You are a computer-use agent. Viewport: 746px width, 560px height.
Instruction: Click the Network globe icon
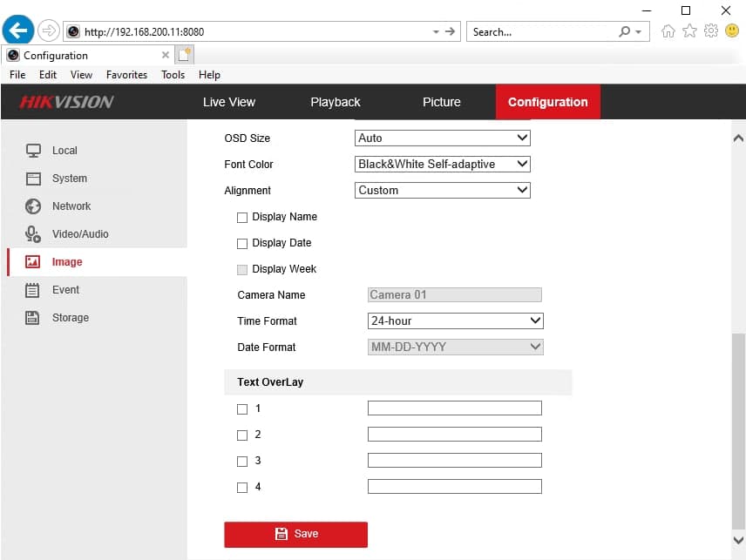click(x=33, y=206)
